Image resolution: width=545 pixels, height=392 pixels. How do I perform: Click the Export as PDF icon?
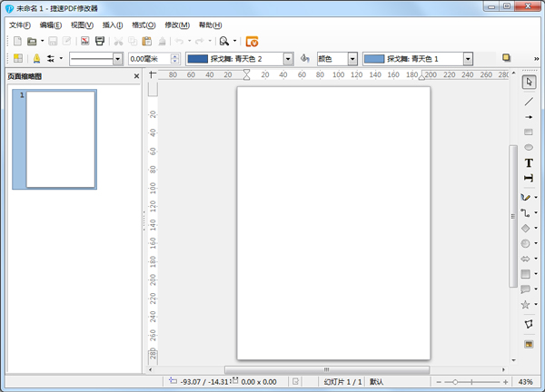pyautogui.click(x=84, y=41)
